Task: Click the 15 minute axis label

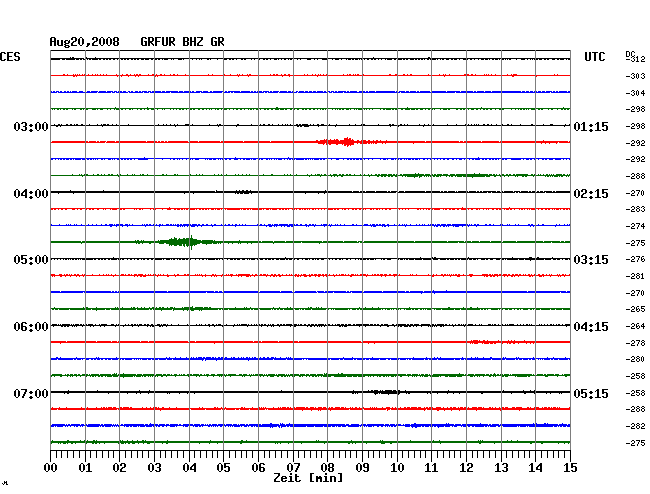Action: [x=570, y=468]
